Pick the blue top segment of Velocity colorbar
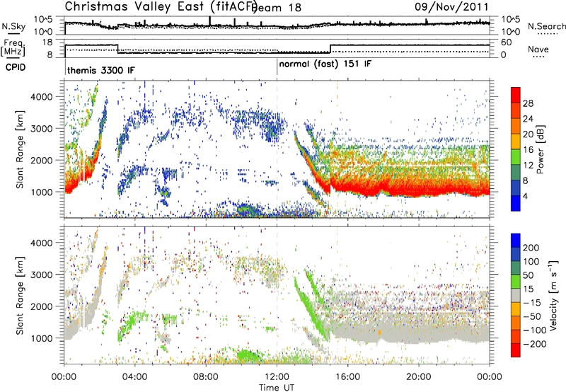This screenshot has width=566, height=392. (x=516, y=241)
